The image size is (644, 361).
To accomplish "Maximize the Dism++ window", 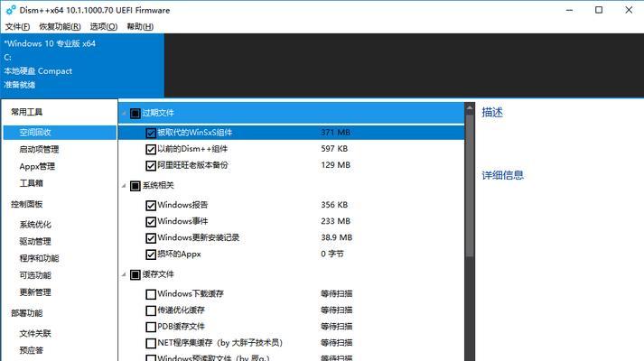I will pos(599,10).
